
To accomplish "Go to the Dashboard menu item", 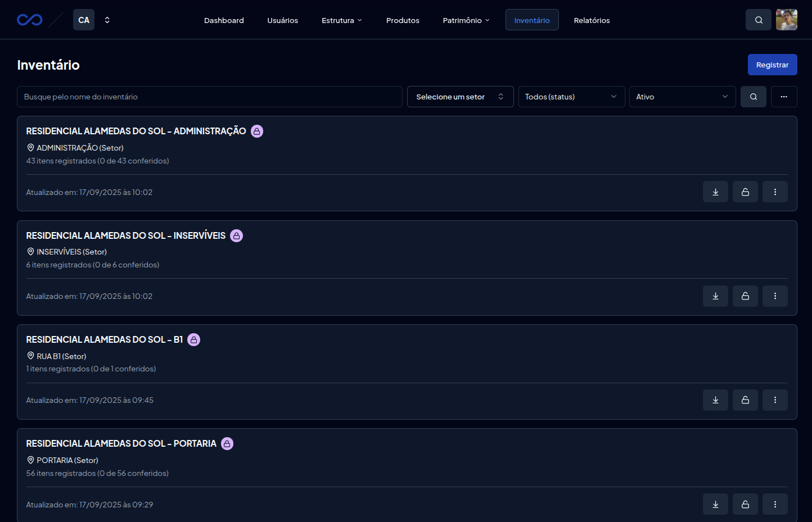I will pos(224,20).
